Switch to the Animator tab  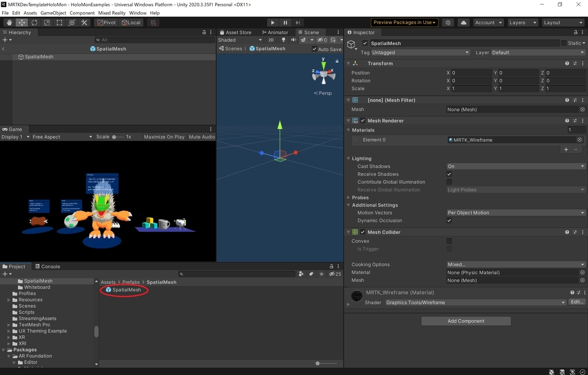tap(274, 32)
